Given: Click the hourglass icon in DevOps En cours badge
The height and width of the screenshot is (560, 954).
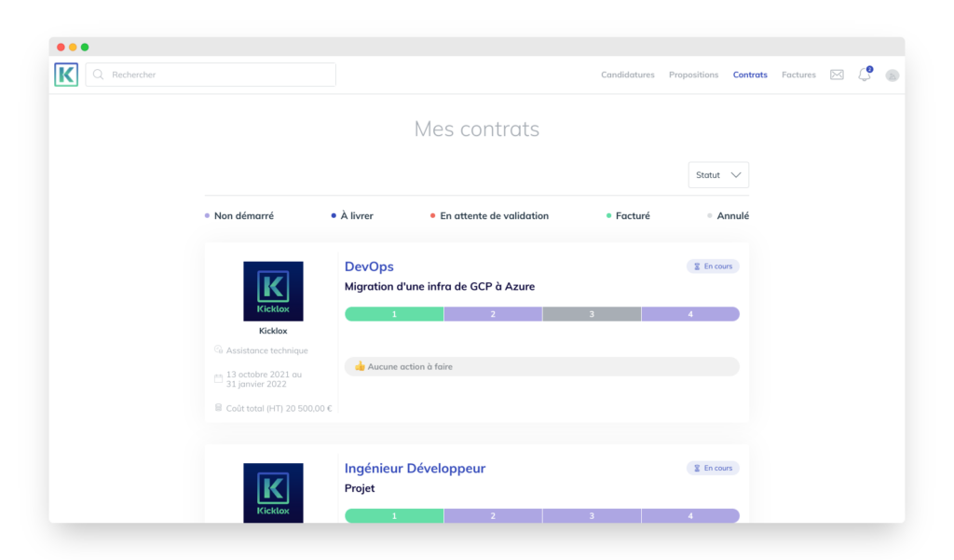Looking at the screenshot, I should coord(697,266).
